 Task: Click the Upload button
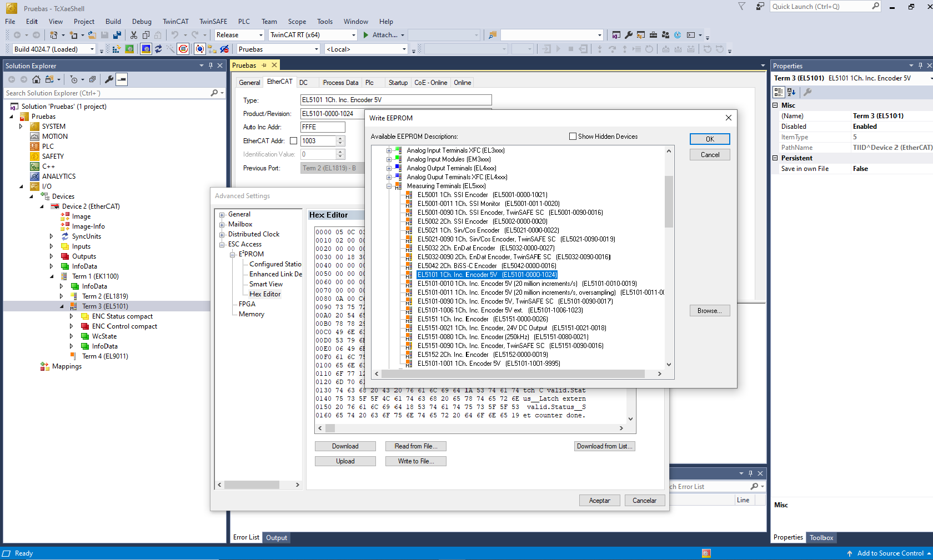[345, 461]
